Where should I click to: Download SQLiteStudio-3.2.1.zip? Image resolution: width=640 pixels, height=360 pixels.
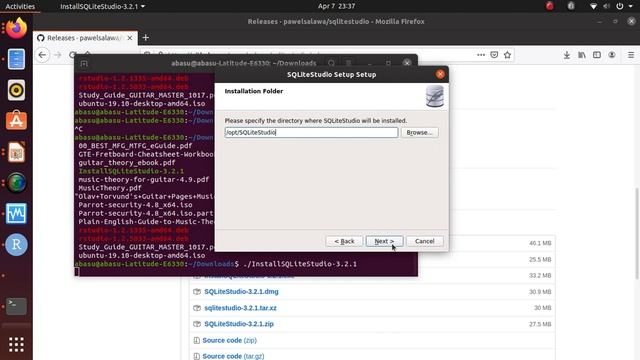click(x=239, y=324)
